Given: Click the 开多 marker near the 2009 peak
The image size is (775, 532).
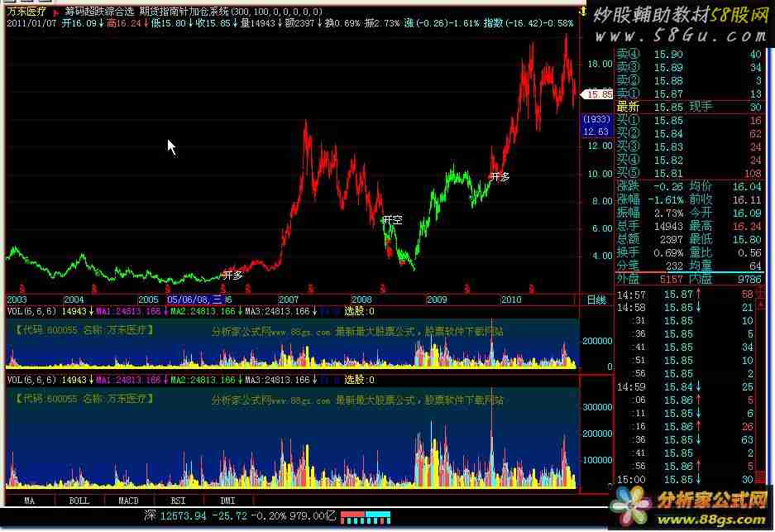Looking at the screenshot, I should [500, 176].
